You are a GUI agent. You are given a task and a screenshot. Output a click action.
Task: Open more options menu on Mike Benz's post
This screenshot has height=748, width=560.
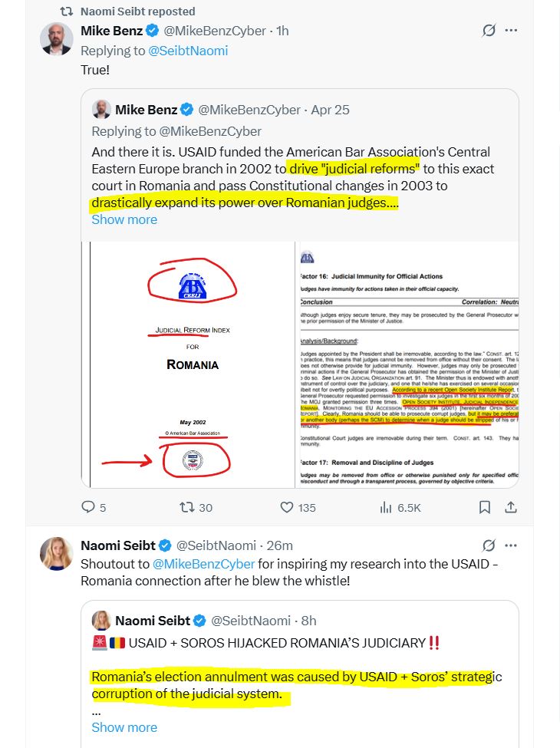point(511,31)
